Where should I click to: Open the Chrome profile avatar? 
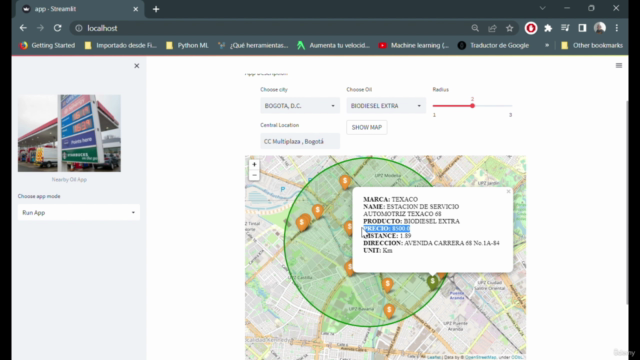pos(600,28)
